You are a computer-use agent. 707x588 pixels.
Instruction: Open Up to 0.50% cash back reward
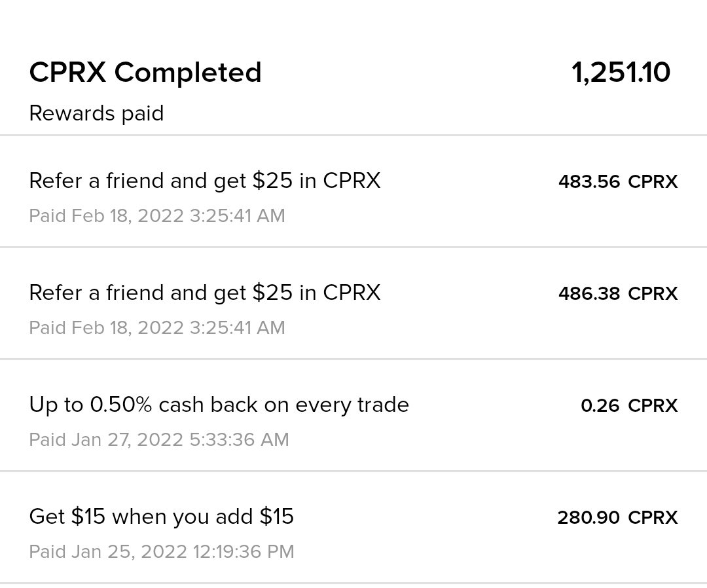[x=353, y=415]
